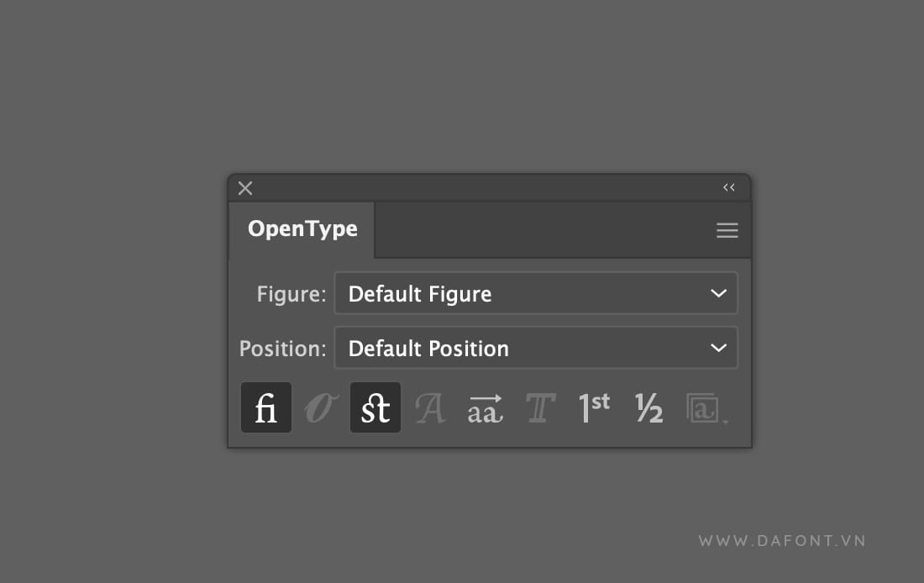Collapse the panel using the double-chevron button
The height and width of the screenshot is (583, 924).
[x=728, y=187]
